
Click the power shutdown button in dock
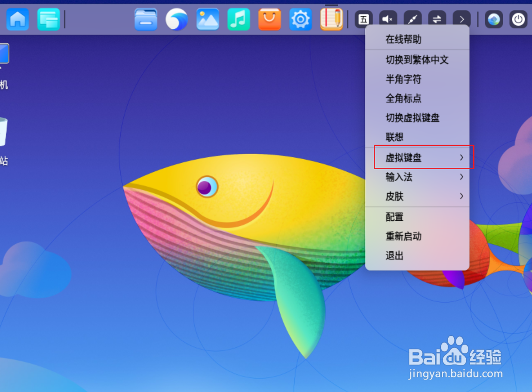click(519, 19)
